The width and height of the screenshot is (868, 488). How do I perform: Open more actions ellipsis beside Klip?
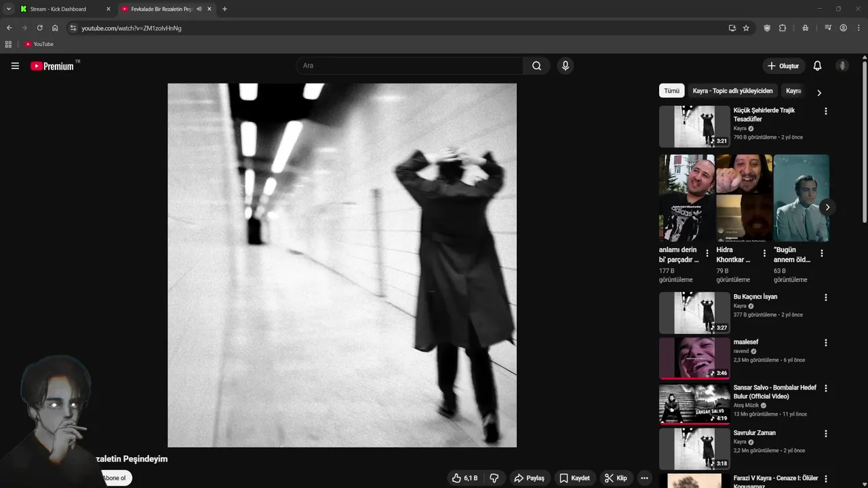point(644,478)
